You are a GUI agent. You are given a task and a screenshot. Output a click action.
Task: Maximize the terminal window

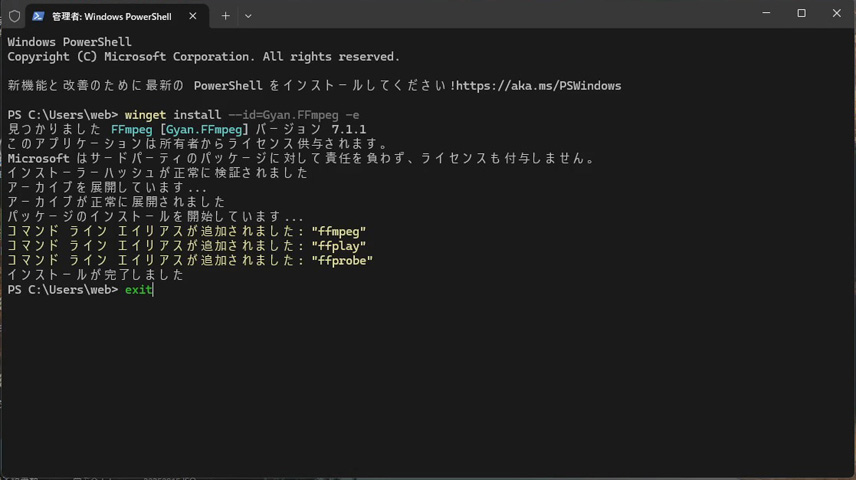tap(801, 14)
